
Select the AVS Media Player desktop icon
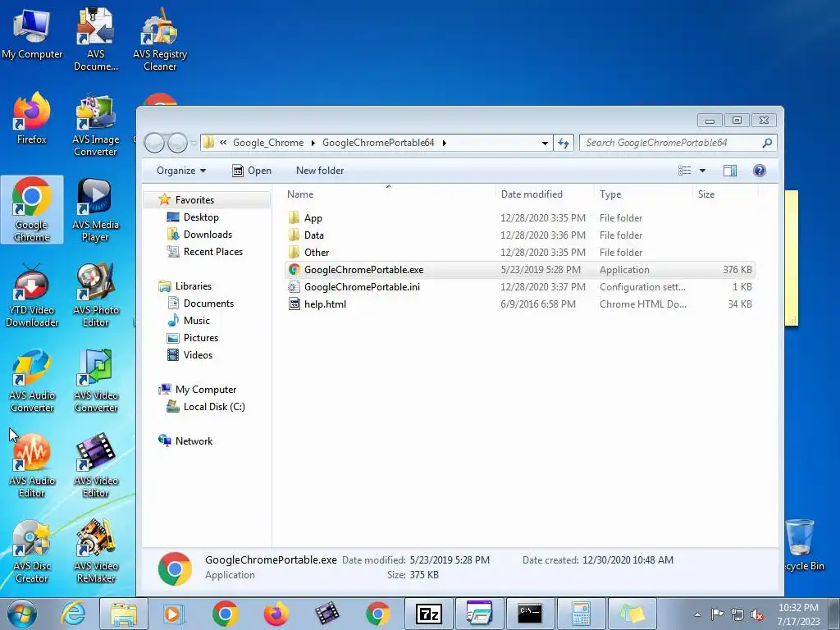[95, 210]
